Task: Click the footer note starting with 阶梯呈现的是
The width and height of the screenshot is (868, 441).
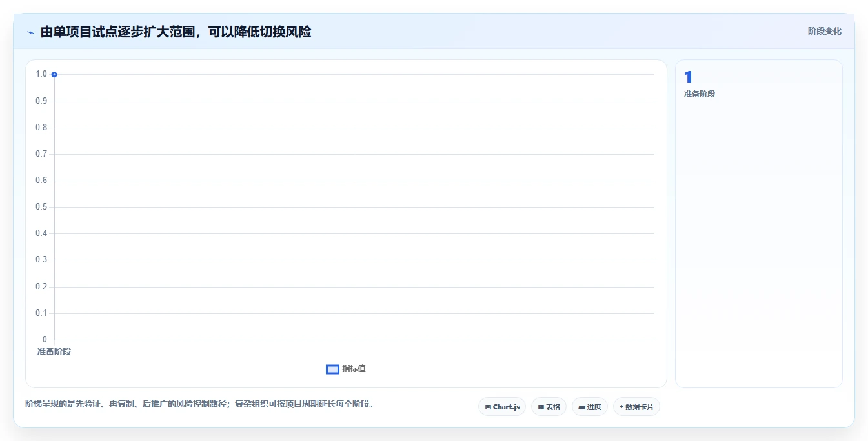Action: 199,404
